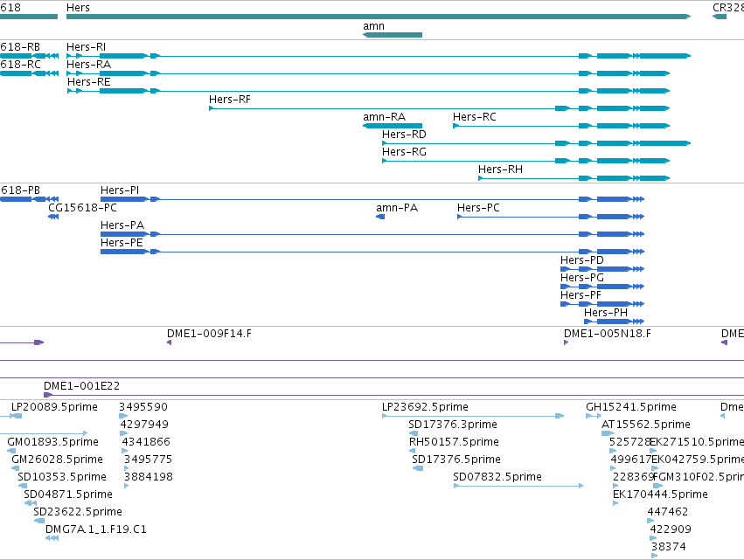Image resolution: width=744 pixels, height=560 pixels.
Task: Select the Hers-RA transcript label
Action: [88, 65]
